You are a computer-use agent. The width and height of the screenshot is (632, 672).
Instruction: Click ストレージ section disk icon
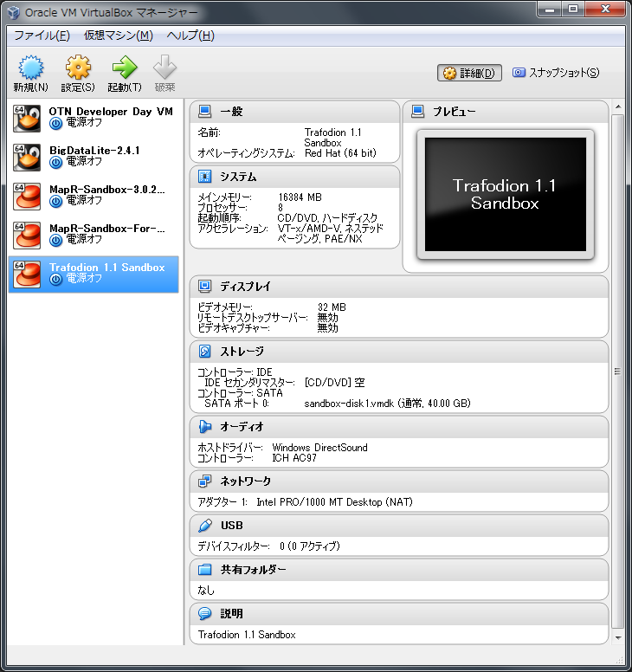pyautogui.click(x=204, y=351)
